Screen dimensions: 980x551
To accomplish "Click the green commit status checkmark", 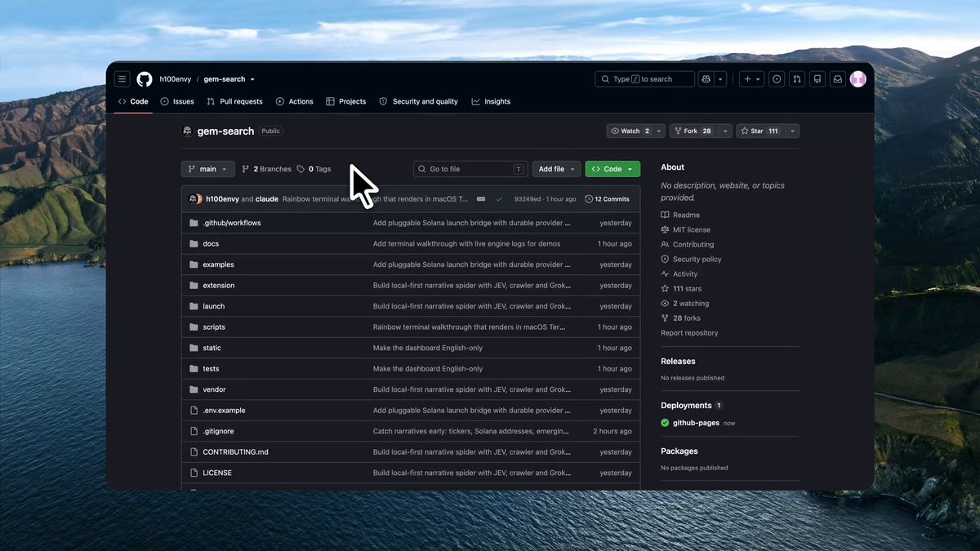I will click(499, 199).
